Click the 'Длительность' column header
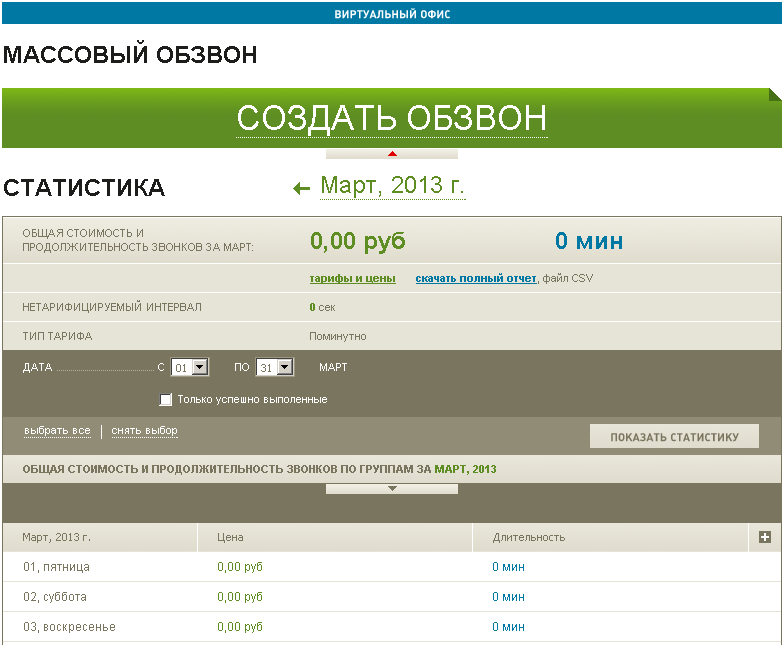This screenshot has height=645, width=783. click(528, 537)
